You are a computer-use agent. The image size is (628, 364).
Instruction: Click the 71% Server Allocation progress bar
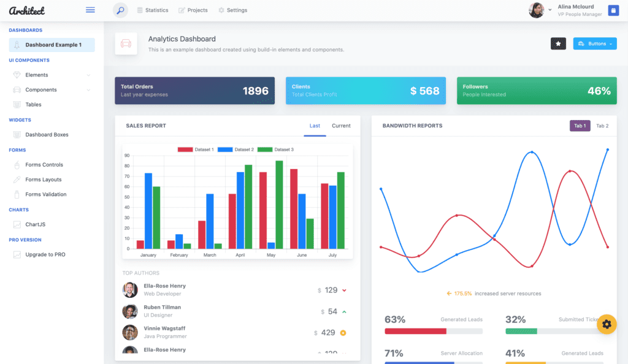click(434, 363)
